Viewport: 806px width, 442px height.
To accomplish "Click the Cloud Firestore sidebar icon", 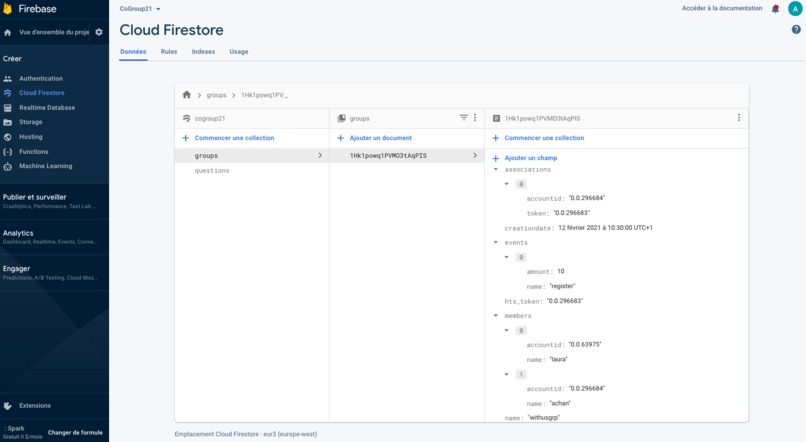I will (7, 93).
